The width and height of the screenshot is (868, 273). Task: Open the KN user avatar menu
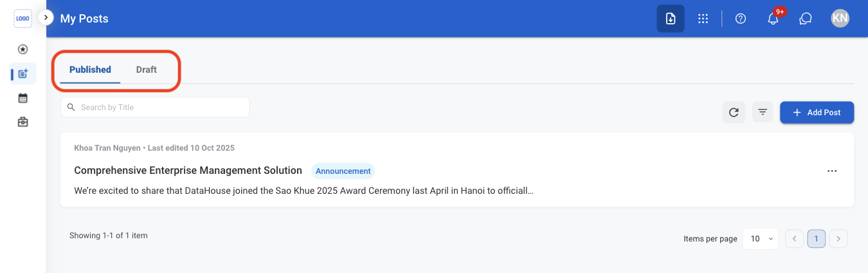click(x=840, y=19)
